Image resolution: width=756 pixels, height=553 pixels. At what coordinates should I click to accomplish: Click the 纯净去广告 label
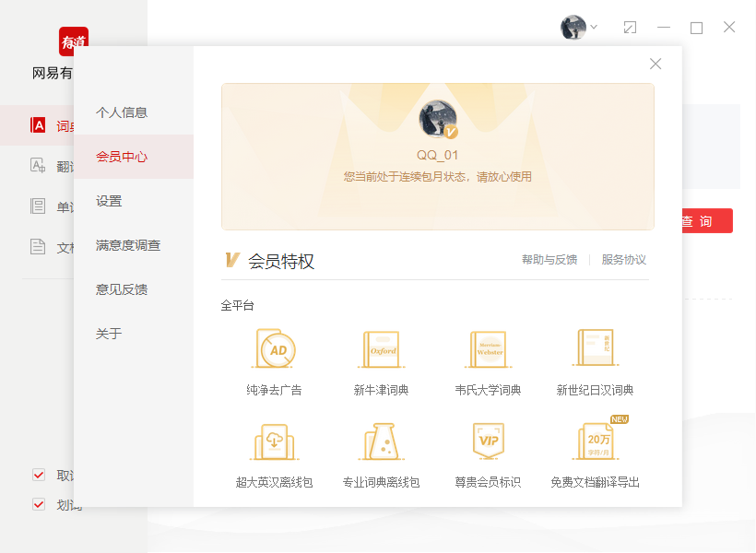coord(275,390)
